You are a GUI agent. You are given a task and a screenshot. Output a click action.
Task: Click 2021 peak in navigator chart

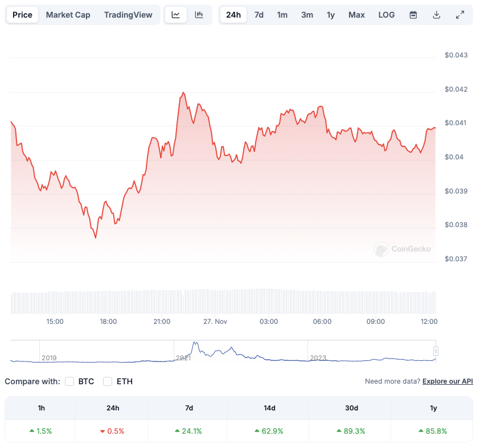tap(195, 343)
